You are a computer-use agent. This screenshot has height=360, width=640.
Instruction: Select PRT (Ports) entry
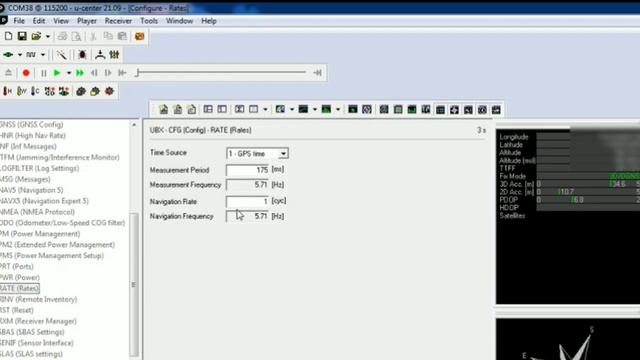17,267
